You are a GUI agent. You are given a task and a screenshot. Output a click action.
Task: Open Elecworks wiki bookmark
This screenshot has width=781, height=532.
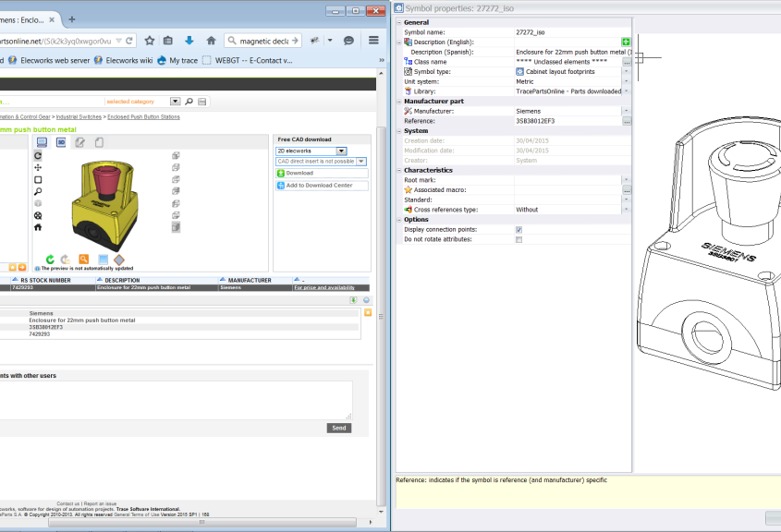[124, 60]
